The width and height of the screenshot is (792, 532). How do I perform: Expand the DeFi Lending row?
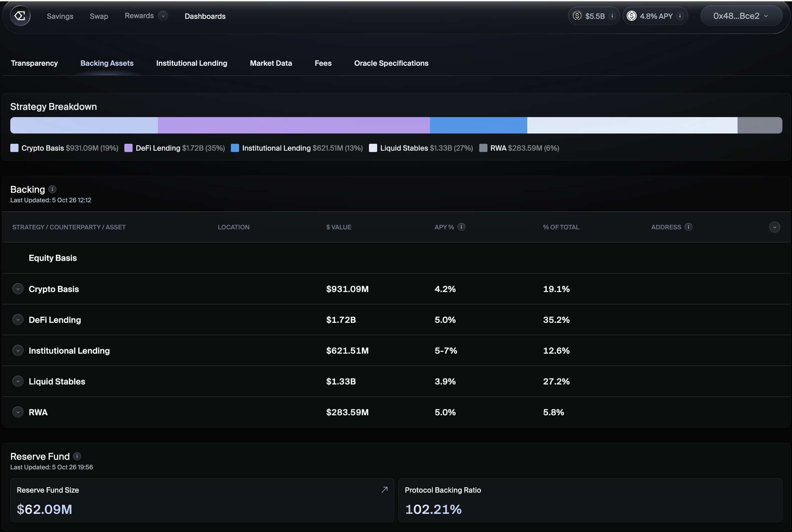point(18,320)
